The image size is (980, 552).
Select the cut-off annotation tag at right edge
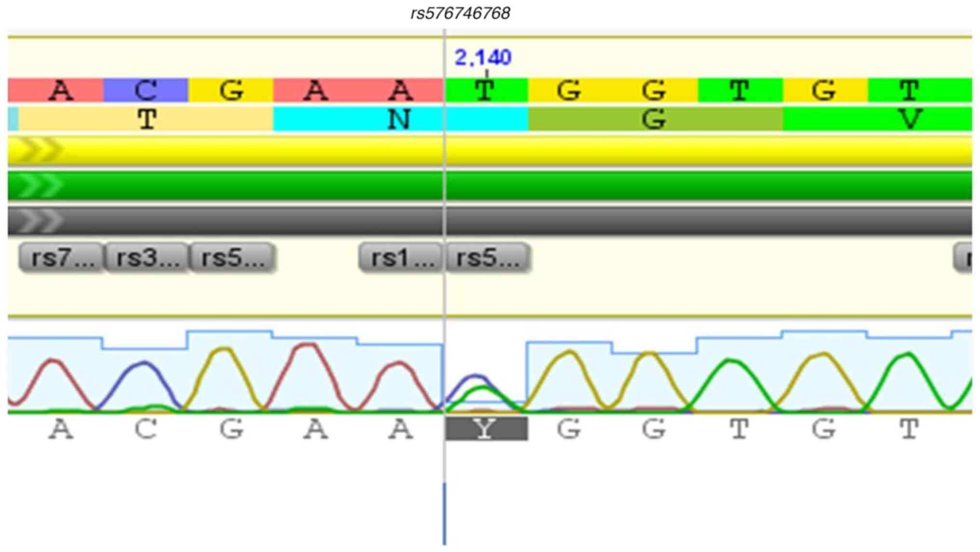964,258
